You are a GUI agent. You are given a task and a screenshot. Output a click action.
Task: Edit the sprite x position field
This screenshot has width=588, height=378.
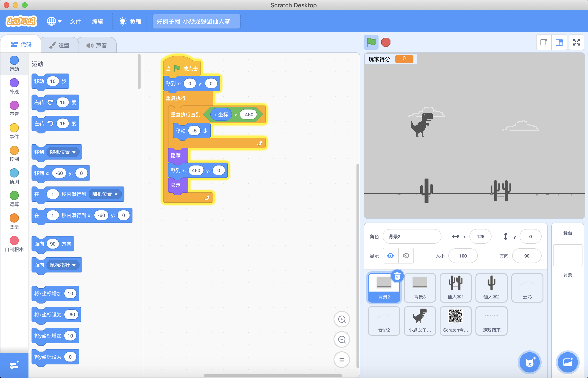pyautogui.click(x=480, y=236)
